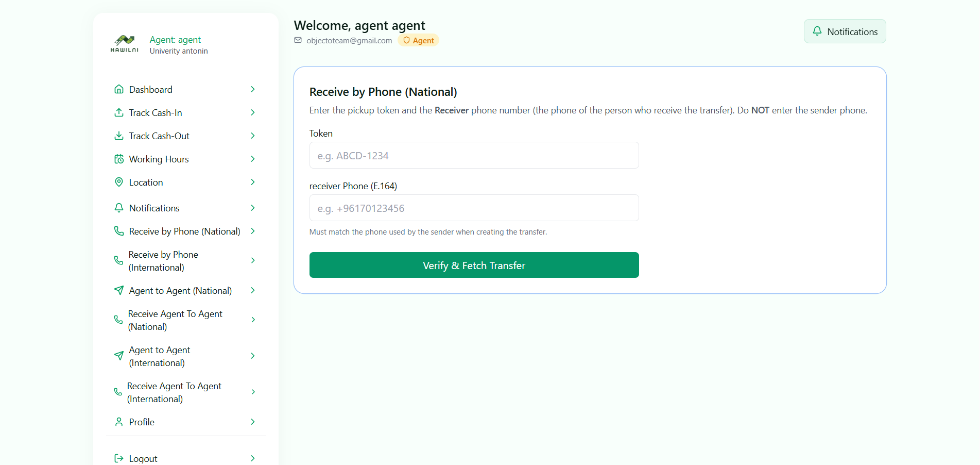Viewport: 980px width, 465px height.
Task: Click the Location pin icon
Action: pyautogui.click(x=119, y=182)
